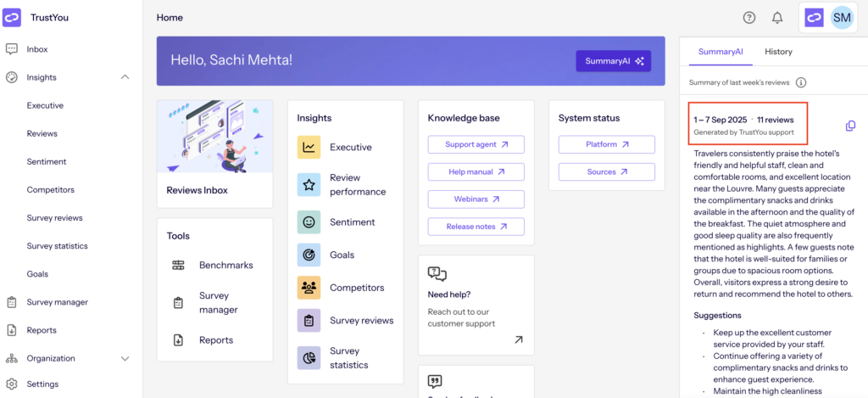Screen dimensions: 868x398
Task: Open Competitors in the sidebar
Action: [x=50, y=189]
